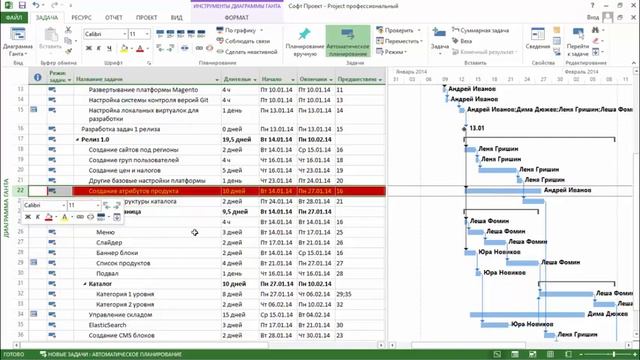This screenshot has width=640, height=360.
Task: Switch to РЕСУРС ribbon tab
Action: pyautogui.click(x=81, y=18)
